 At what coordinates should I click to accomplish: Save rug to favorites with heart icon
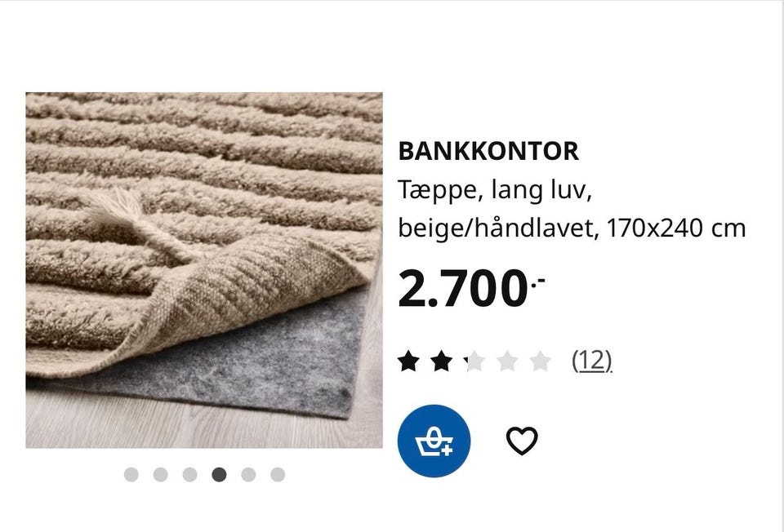pyautogui.click(x=522, y=441)
